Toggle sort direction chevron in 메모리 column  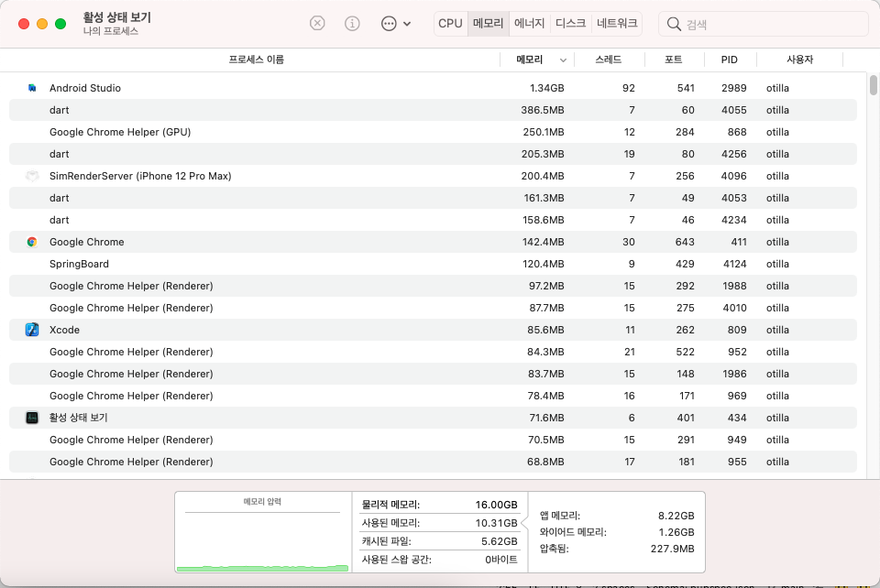[563, 60]
